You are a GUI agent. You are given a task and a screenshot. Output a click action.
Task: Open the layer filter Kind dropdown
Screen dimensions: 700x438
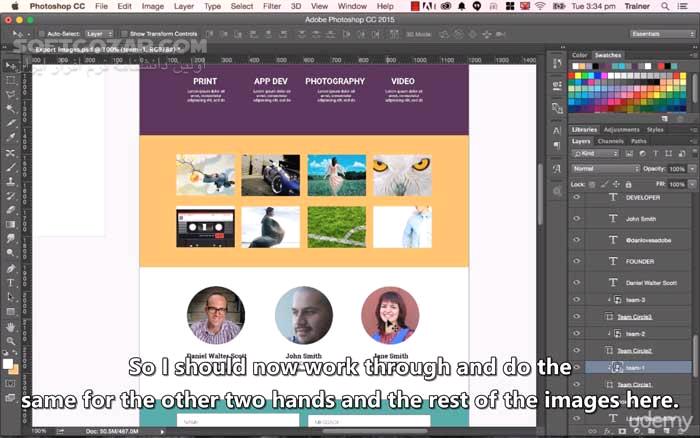coord(596,154)
